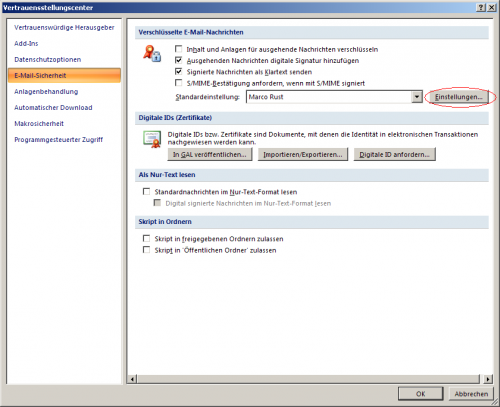The width and height of the screenshot is (500, 407).
Task: Open the Anlagenbehandlung section
Action: (46, 92)
